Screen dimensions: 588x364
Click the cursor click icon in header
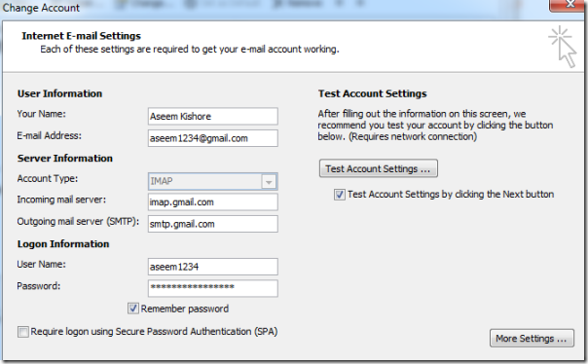(x=562, y=47)
